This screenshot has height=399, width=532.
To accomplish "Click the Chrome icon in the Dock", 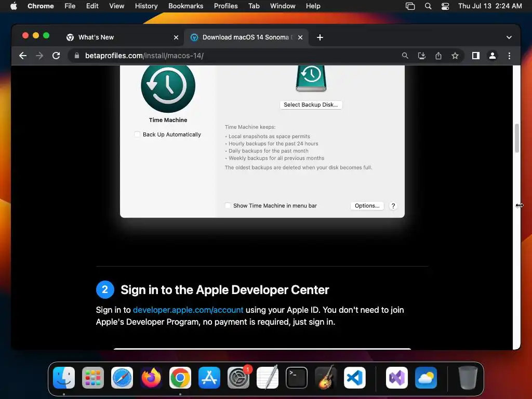I will coord(180,378).
